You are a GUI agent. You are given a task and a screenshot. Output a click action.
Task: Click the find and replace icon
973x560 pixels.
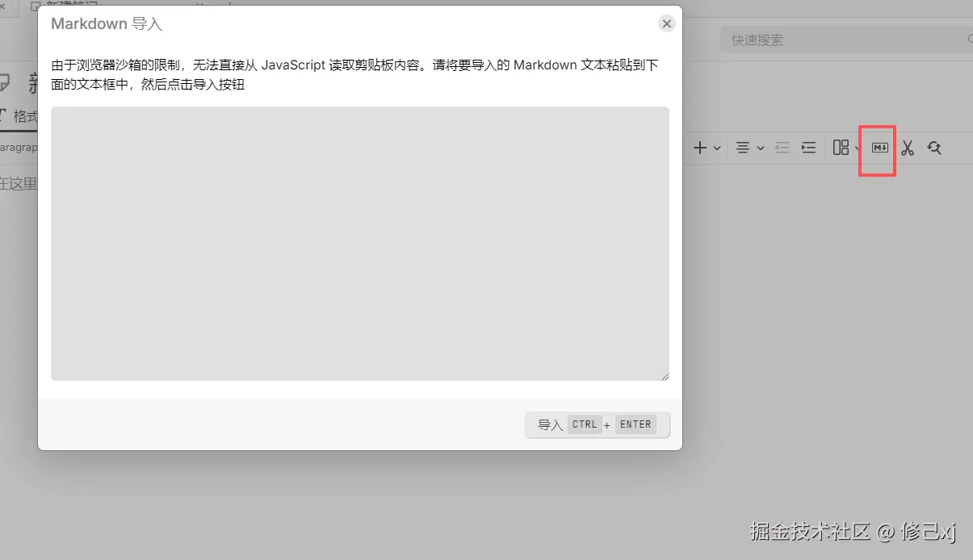click(x=934, y=148)
